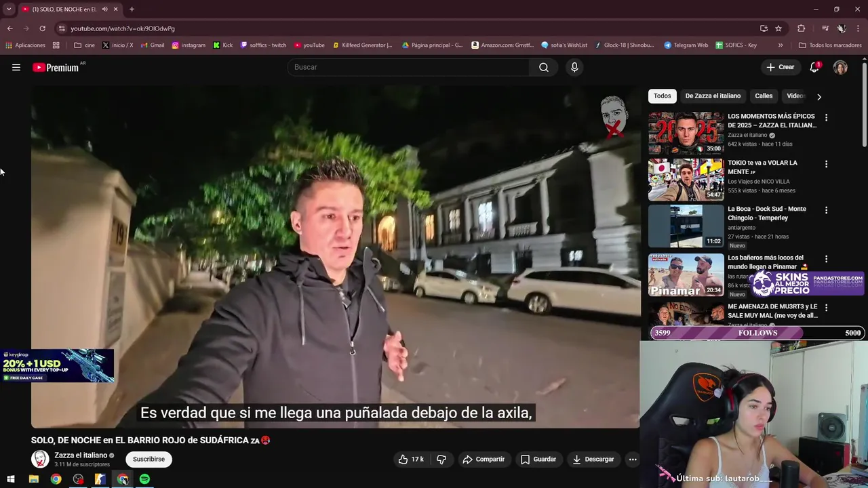Open options for Los bañeros más locos video
Screen dimensions: 868x488
[x=826, y=259]
